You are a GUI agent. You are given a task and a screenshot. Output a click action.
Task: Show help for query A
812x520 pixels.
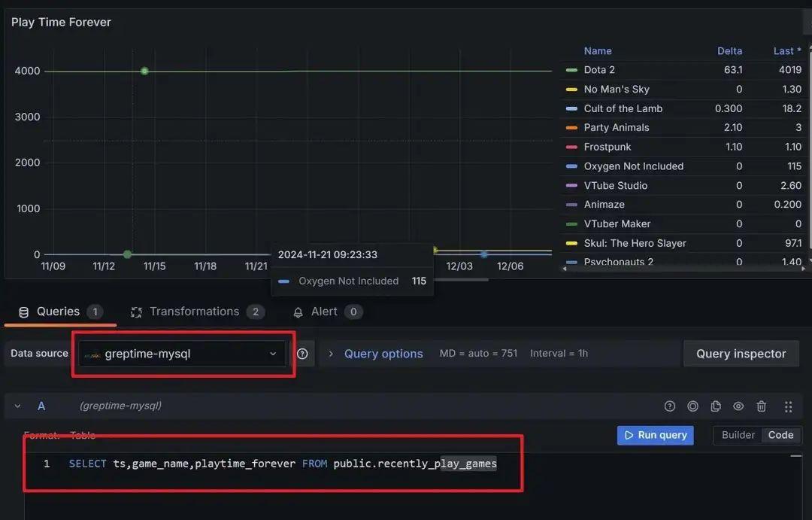pyautogui.click(x=670, y=406)
